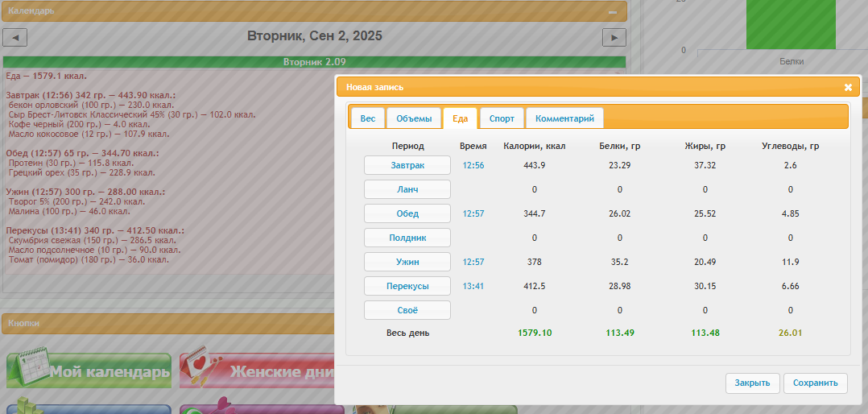Click total carbs 26.01
The image size is (868, 414).
coord(790,333)
